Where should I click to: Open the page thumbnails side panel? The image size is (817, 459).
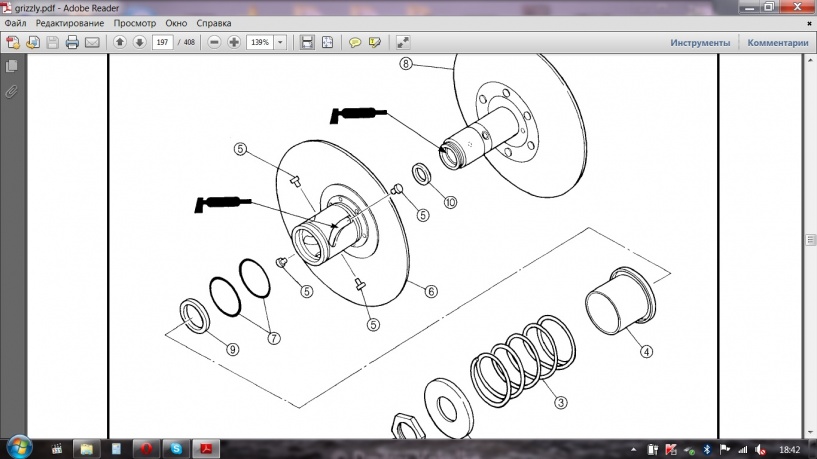pyautogui.click(x=12, y=66)
